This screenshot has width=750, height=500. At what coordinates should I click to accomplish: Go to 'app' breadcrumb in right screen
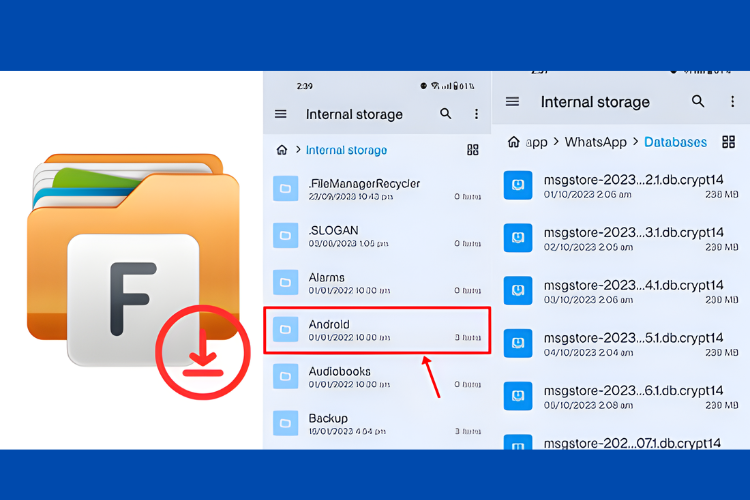coord(537,143)
